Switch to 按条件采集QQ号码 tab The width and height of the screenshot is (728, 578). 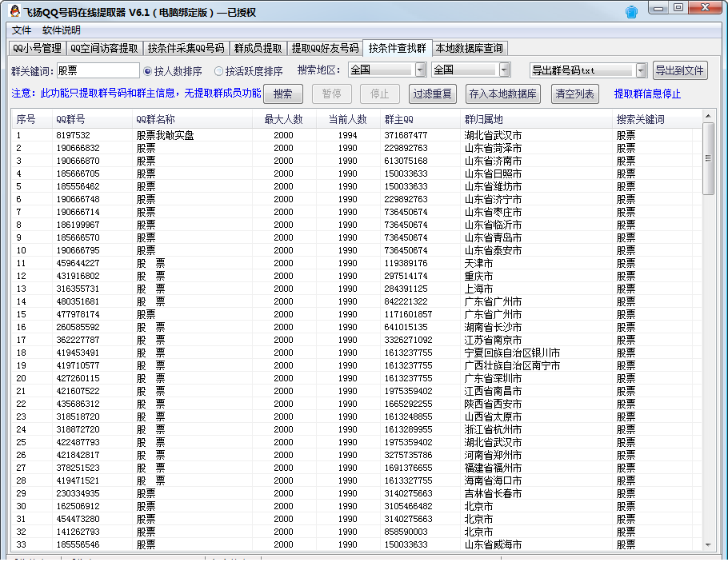186,48
